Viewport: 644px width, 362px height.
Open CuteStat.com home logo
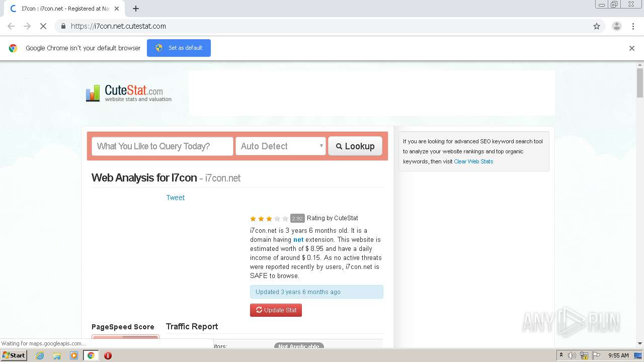[x=129, y=94]
